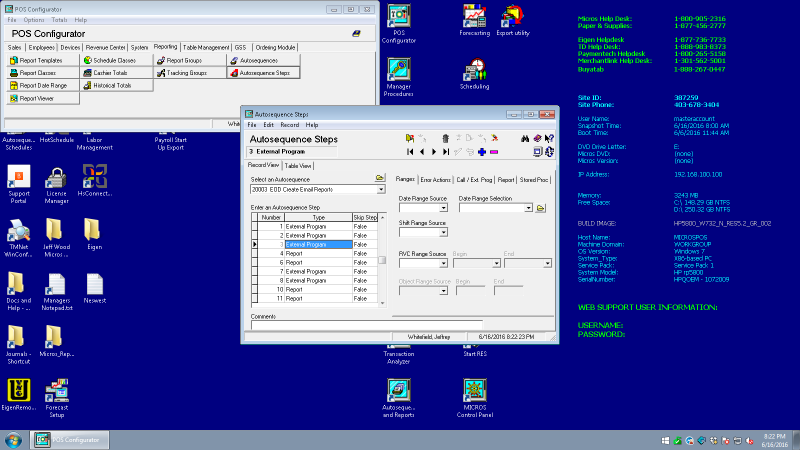Expand the Object Range Source dropdown
Image resolution: width=800 pixels, height=450 pixels.
pos(443,291)
